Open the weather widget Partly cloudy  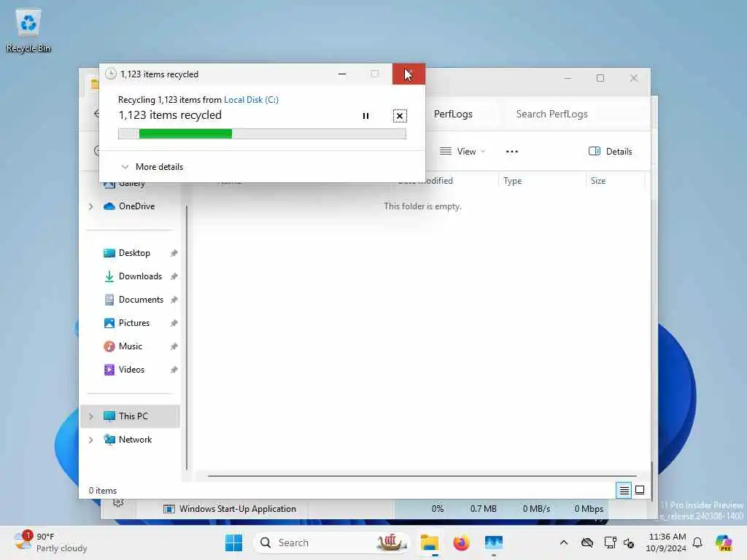[51, 542]
